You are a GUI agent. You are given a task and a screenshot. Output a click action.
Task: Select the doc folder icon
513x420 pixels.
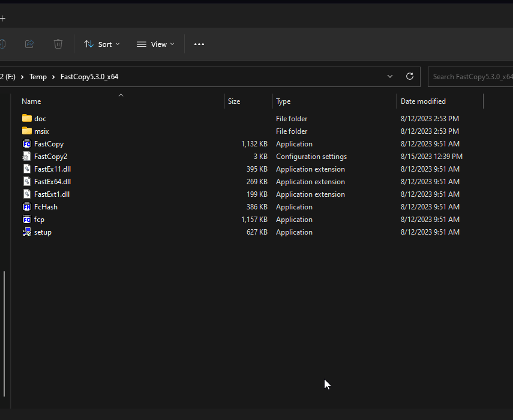tap(27, 118)
